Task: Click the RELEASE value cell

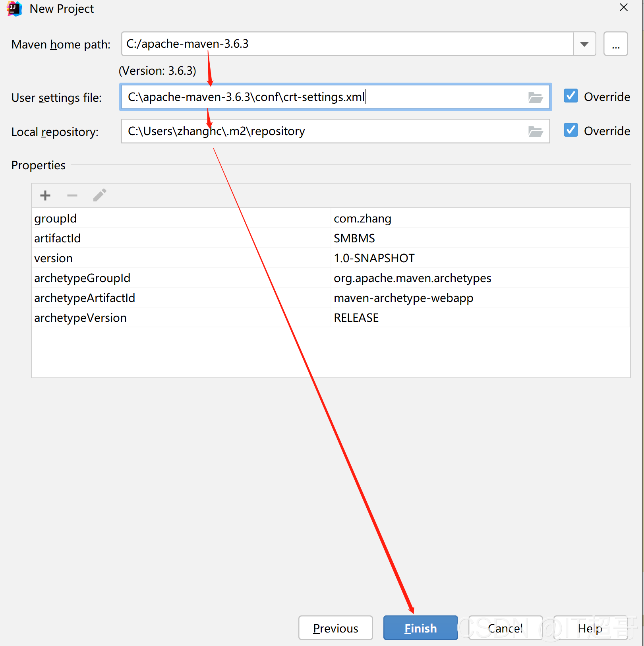Action: pyautogui.click(x=480, y=317)
